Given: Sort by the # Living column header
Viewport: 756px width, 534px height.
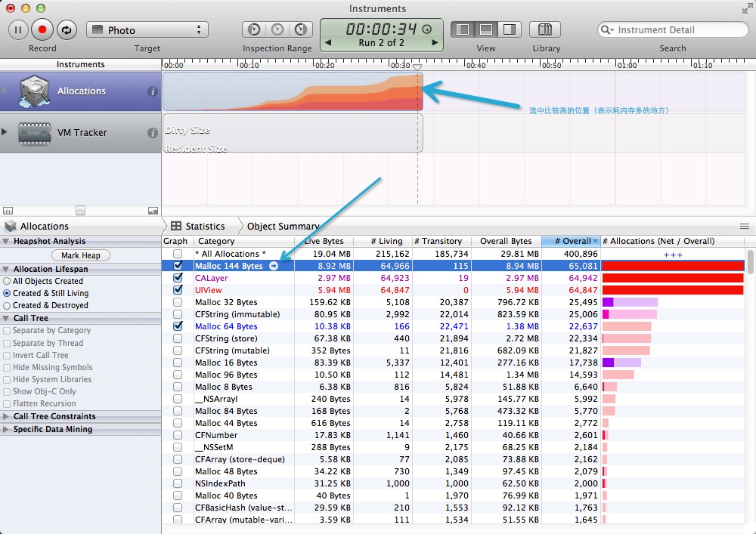Looking at the screenshot, I should [383, 241].
